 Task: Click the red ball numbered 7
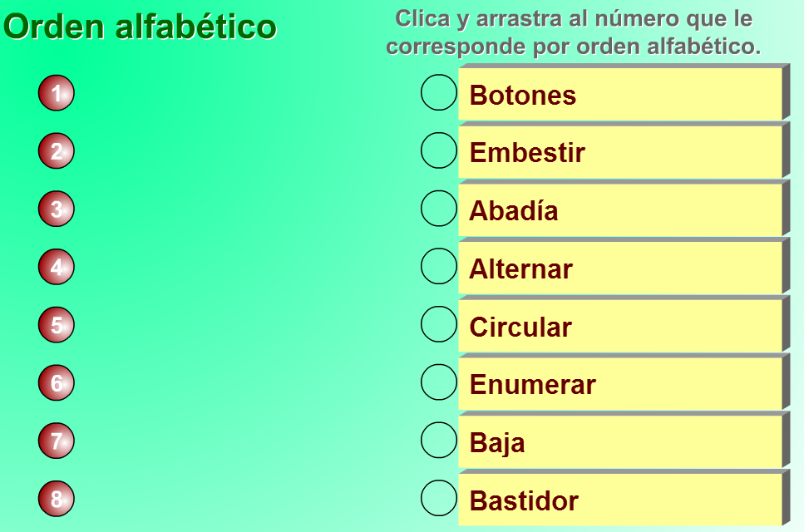pos(55,441)
